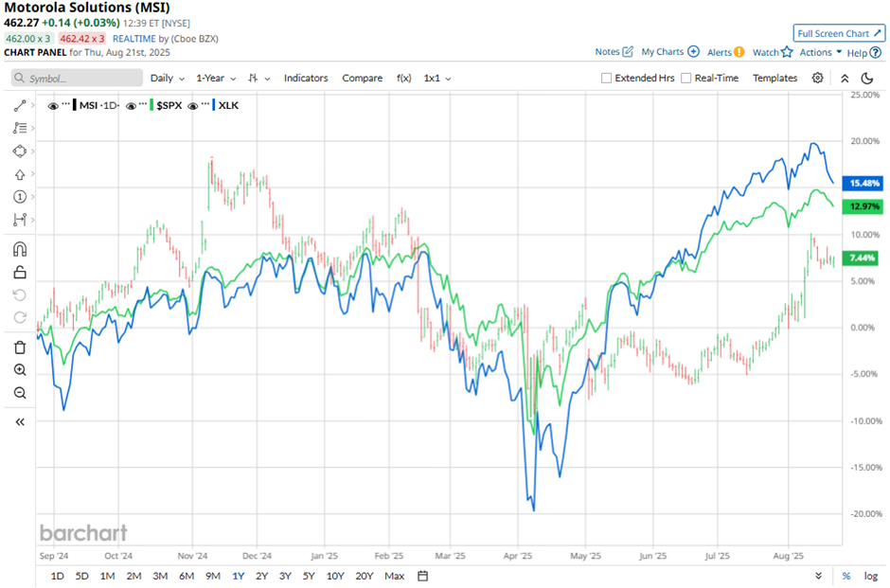Screen dimensions: 890x588
Task: Open the Templates menu
Action: [774, 79]
